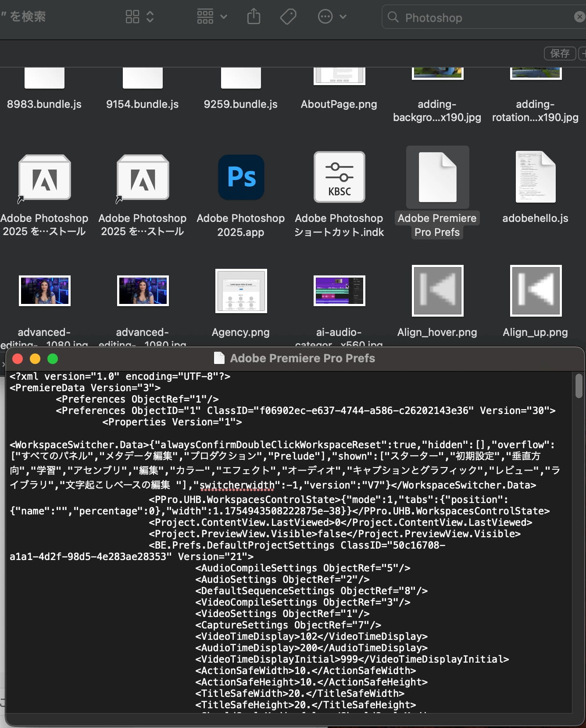The image size is (586, 728).
Task: Select the ai-audio-categor thumbnail
Action: pyautogui.click(x=339, y=290)
